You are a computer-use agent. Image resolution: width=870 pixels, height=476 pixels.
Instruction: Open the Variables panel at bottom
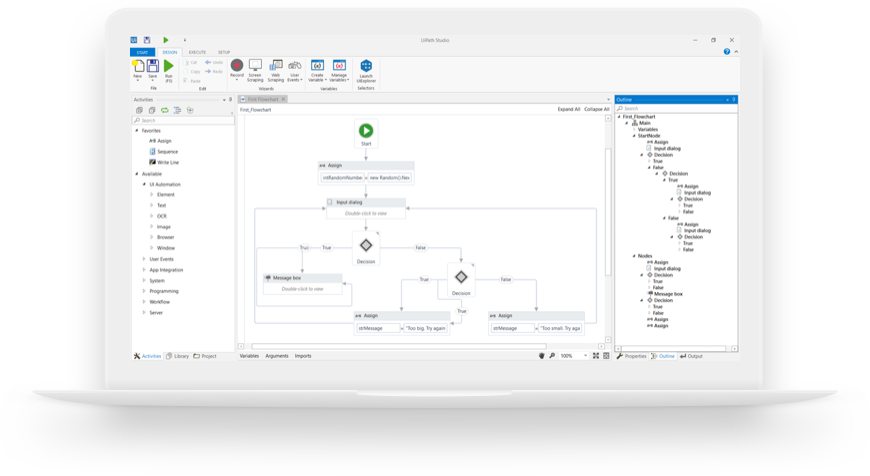point(249,356)
